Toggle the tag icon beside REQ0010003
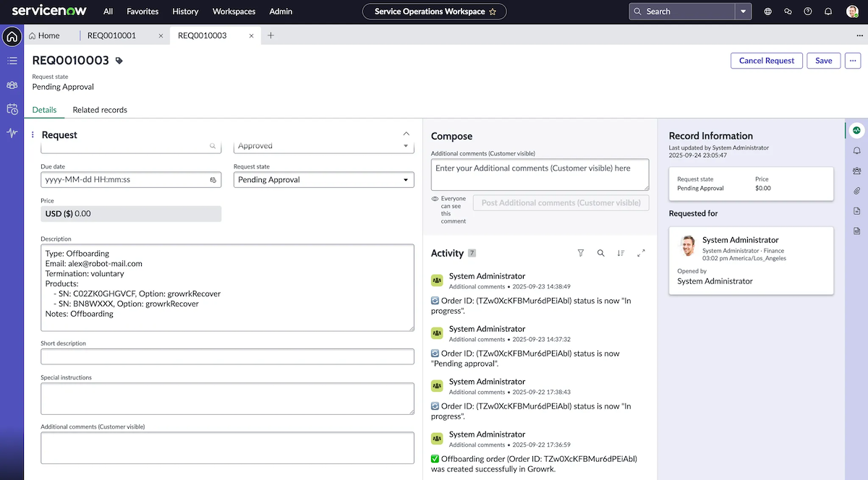The width and height of the screenshot is (868, 480). pos(117,61)
